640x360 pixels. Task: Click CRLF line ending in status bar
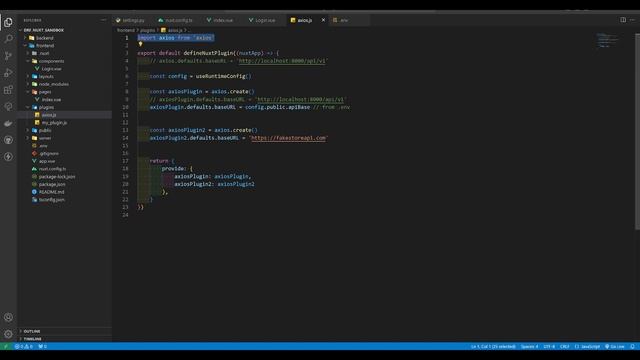click(x=564, y=347)
